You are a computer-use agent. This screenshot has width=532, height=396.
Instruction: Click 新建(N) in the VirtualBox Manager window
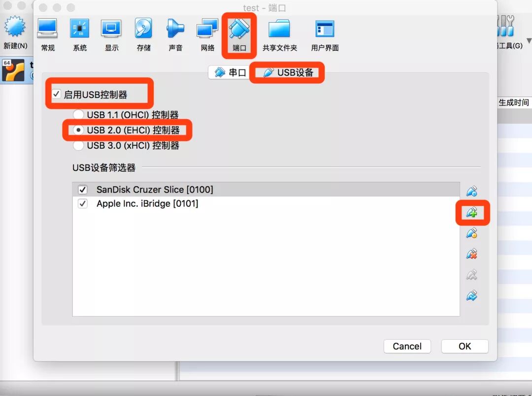tap(15, 32)
